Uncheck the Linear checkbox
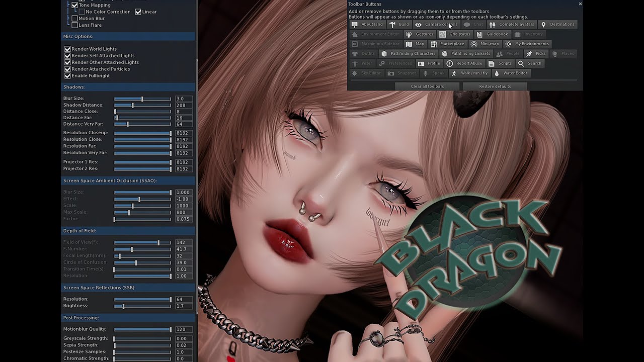Image resolution: width=644 pixels, height=362 pixels. click(x=138, y=12)
